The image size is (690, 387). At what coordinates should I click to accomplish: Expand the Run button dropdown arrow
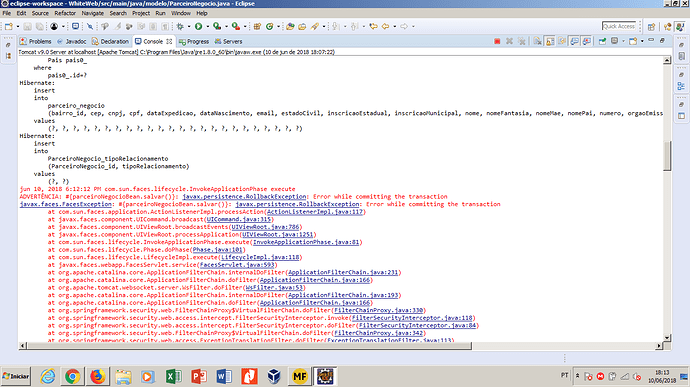coord(207,26)
